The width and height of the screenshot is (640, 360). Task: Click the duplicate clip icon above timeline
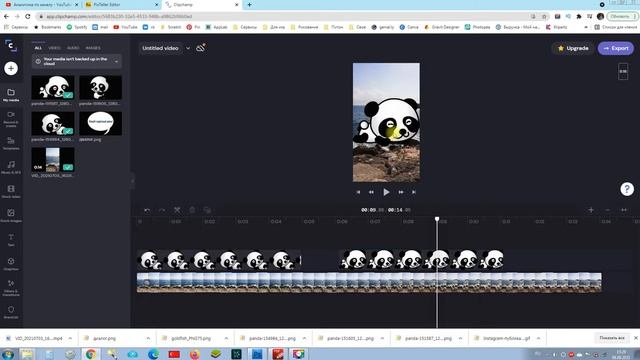pyautogui.click(x=207, y=210)
